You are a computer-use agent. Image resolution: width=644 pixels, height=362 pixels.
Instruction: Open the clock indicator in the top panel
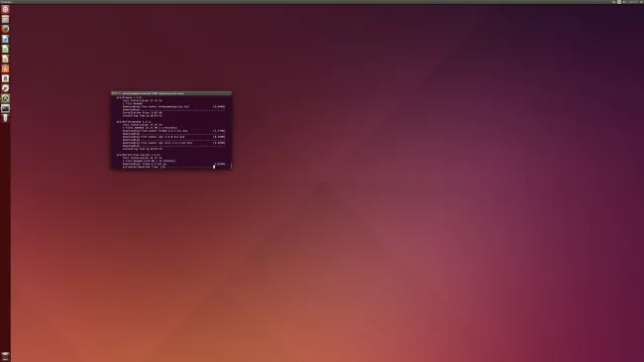click(633, 2)
